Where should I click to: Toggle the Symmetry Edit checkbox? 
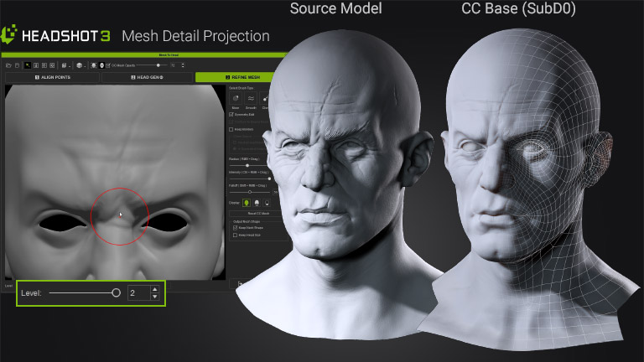pyautogui.click(x=231, y=115)
